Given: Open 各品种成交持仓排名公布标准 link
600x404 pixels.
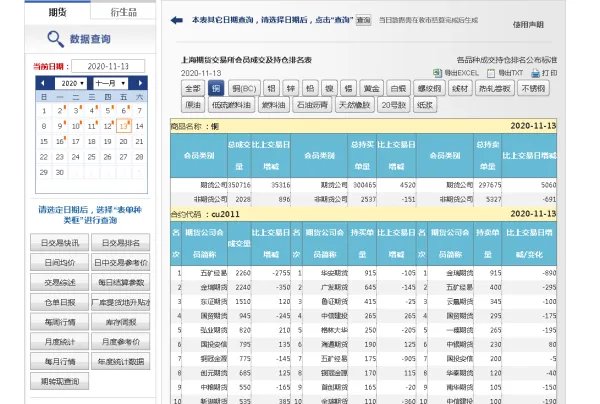Looking at the screenshot, I should pos(507,60).
